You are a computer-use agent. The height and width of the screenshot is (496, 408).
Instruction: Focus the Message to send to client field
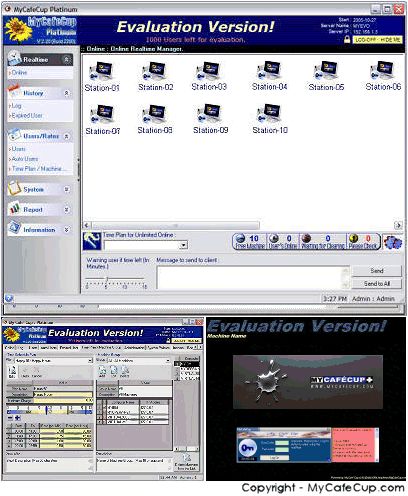click(x=252, y=277)
